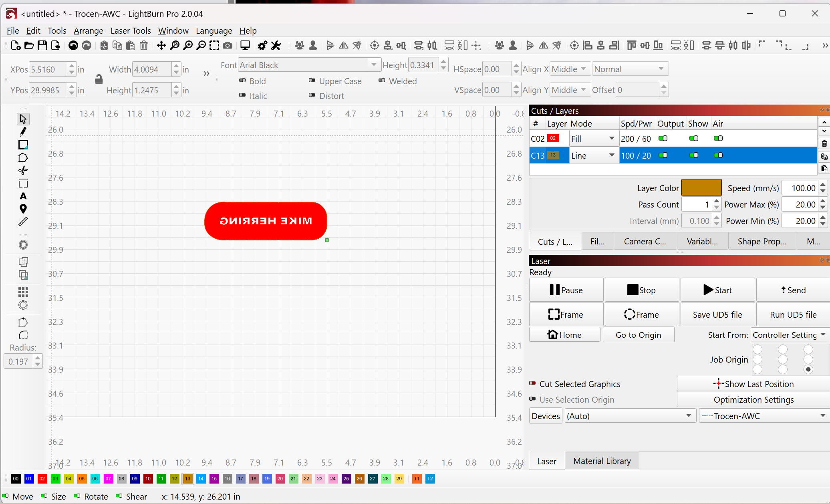
Task: Click the Grid Array tool icon
Action: tap(23, 292)
